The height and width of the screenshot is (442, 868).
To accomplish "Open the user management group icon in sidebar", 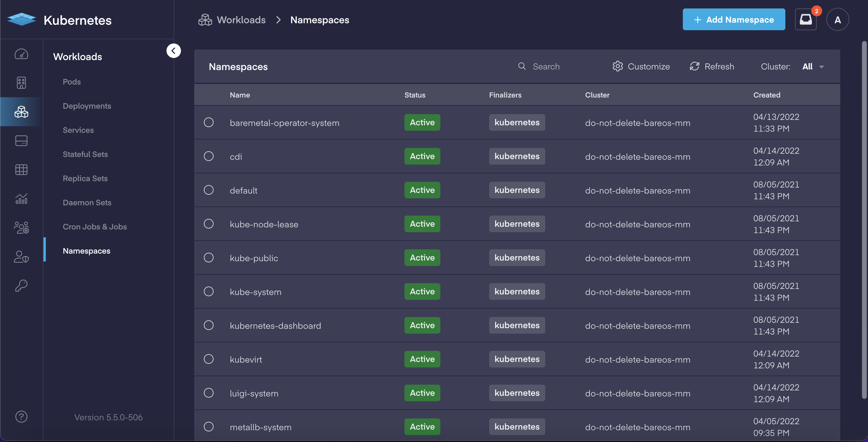I will pos(21,227).
